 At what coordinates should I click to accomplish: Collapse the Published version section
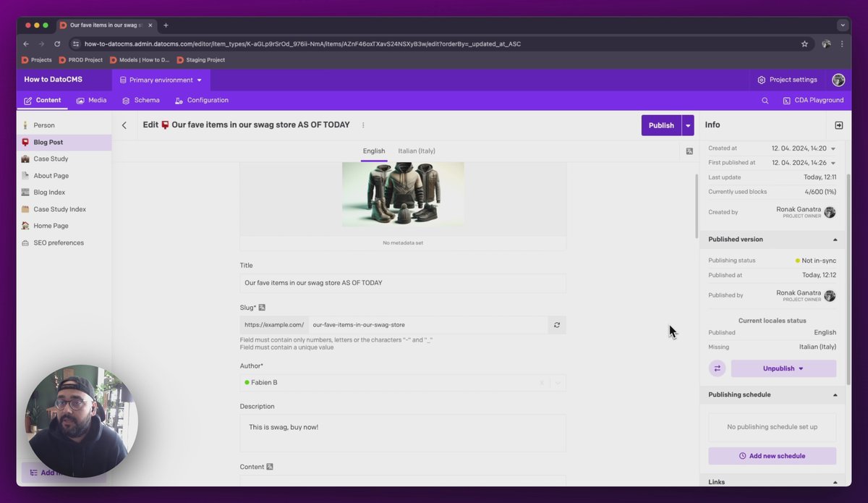[x=835, y=240]
